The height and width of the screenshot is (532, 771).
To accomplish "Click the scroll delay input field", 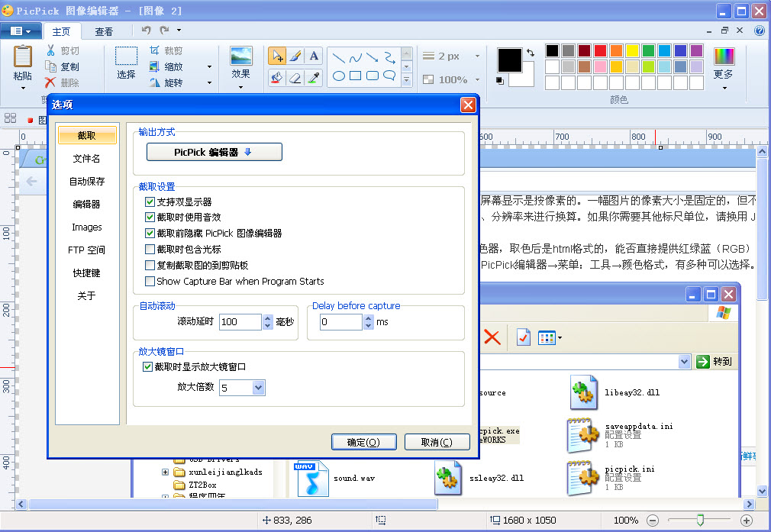I will [240, 321].
